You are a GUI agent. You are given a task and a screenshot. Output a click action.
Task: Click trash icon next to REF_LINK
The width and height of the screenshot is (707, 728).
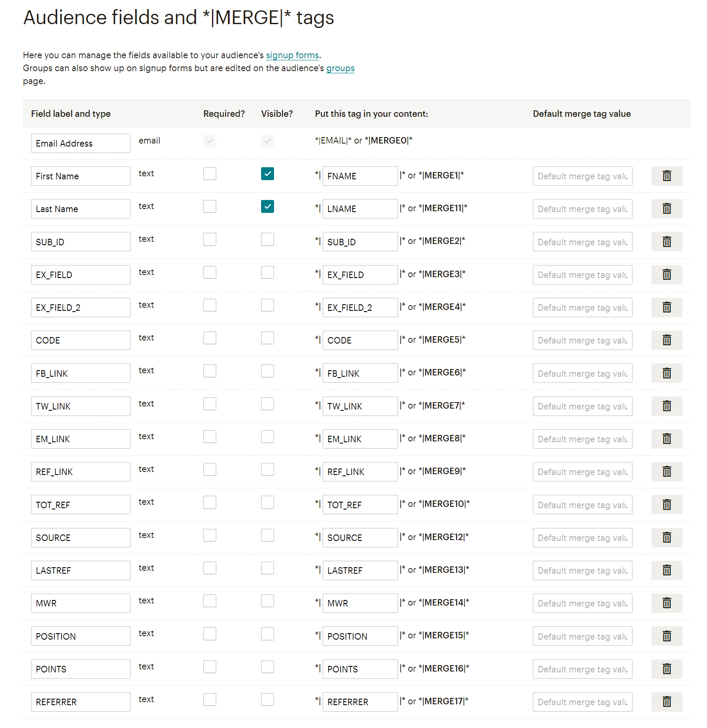(x=666, y=472)
